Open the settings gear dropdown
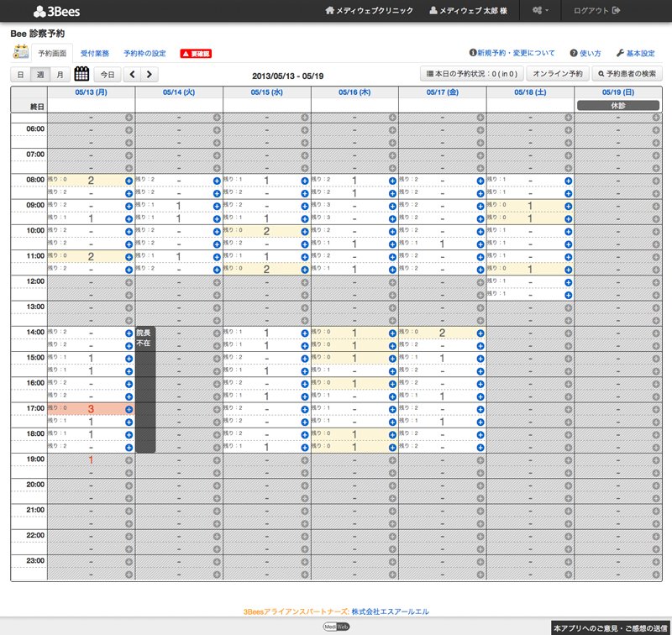Image resolution: width=672 pixels, height=635 pixels. pyautogui.click(x=540, y=10)
